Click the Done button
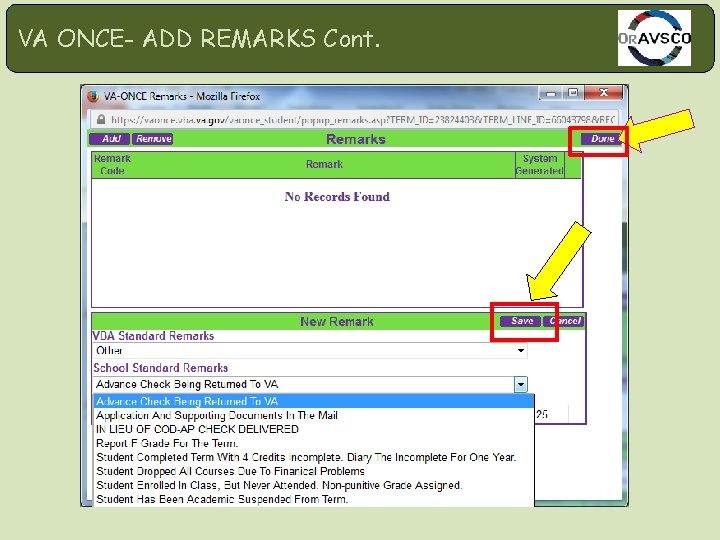The height and width of the screenshot is (540, 720). click(602, 139)
